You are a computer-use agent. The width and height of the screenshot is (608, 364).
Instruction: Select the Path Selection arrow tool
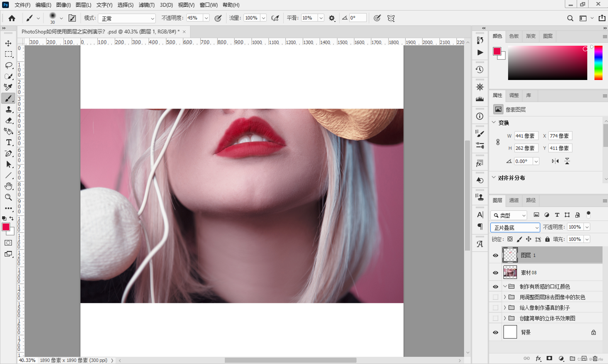(x=8, y=165)
